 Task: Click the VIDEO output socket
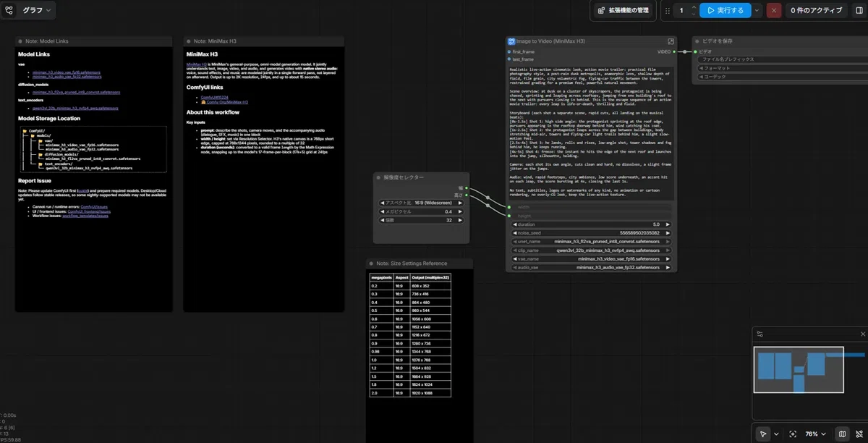coord(674,52)
